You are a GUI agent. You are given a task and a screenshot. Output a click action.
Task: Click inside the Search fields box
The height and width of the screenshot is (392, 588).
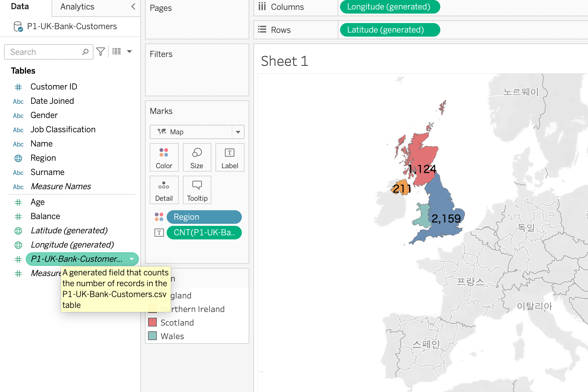click(x=44, y=52)
